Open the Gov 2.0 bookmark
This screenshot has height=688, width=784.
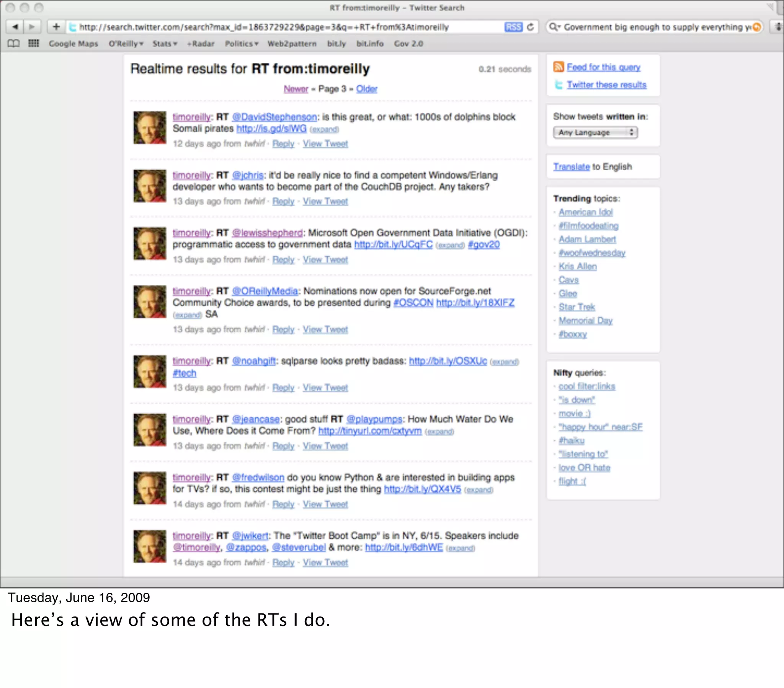pyautogui.click(x=408, y=43)
